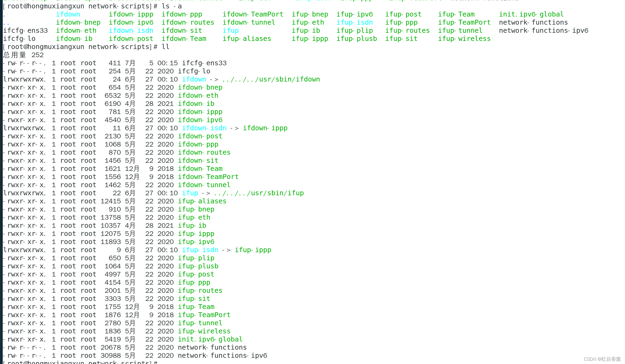Click 总用量 252 total line

23,55
